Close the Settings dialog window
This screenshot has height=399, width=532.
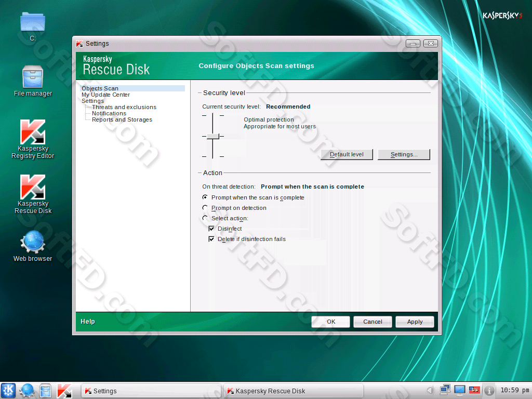(x=431, y=44)
